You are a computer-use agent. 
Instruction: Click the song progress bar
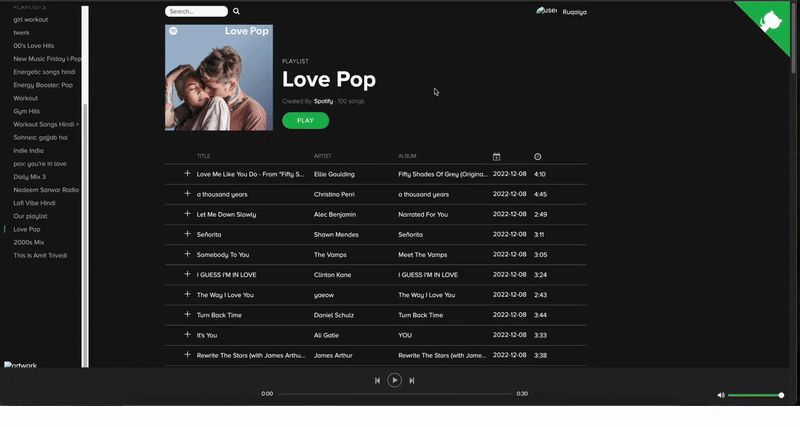point(395,394)
